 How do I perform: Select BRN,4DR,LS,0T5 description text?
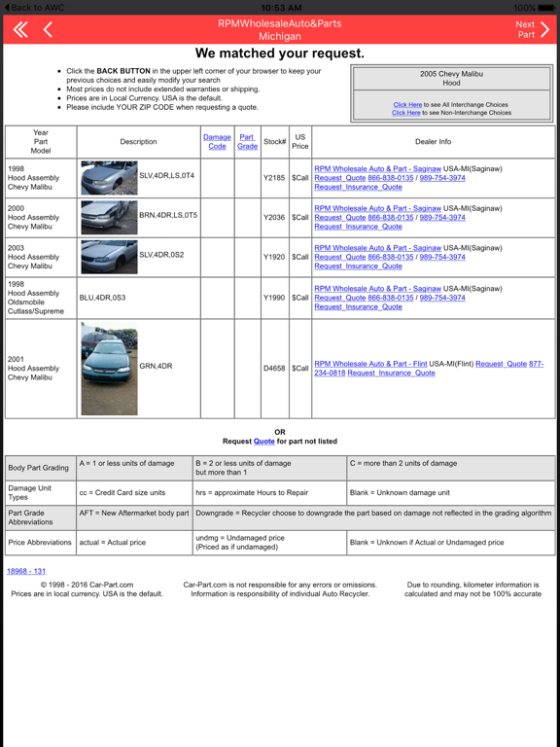point(168,215)
